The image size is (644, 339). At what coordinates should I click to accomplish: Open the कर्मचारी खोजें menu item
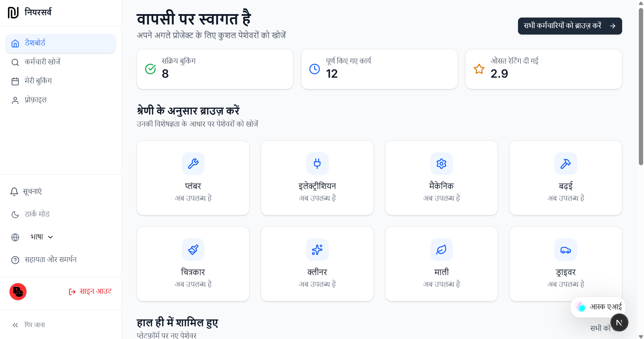click(x=43, y=62)
